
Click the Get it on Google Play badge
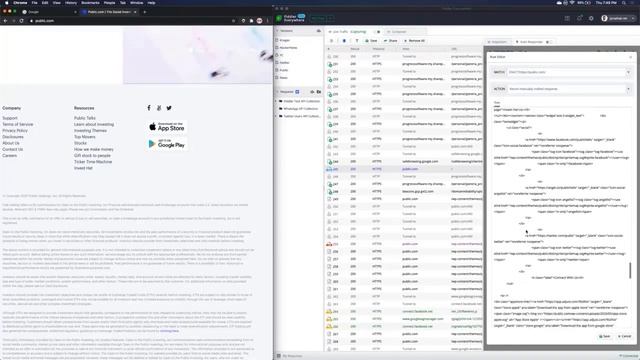pos(167,144)
